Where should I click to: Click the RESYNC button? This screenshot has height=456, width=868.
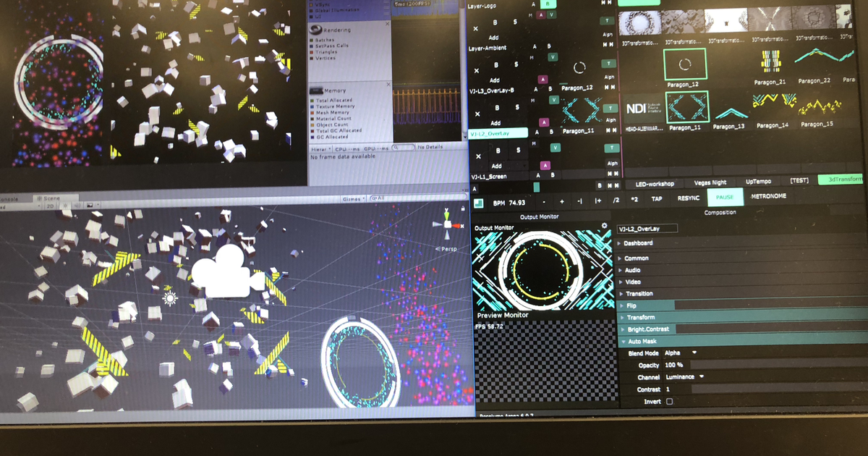click(x=689, y=198)
